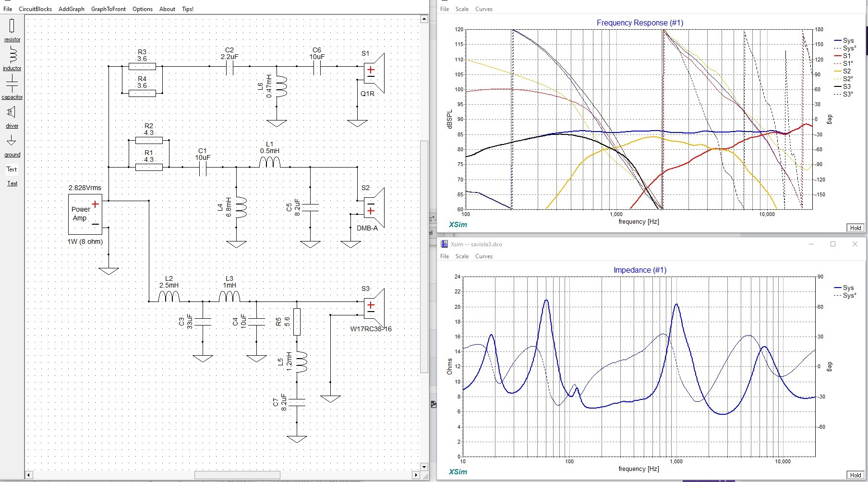This screenshot has width=868, height=482.
Task: Click the horizontal scrollbar left arrow
Action: 29,475
